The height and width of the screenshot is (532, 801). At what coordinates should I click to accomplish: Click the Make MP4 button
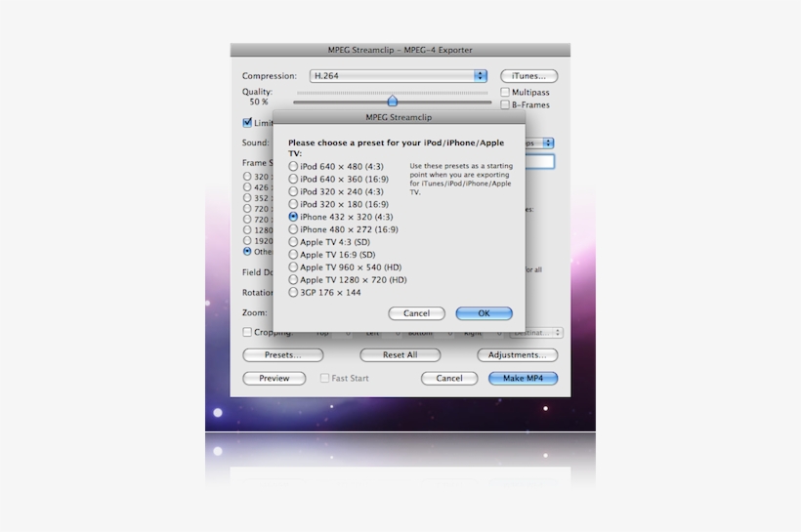524,379
